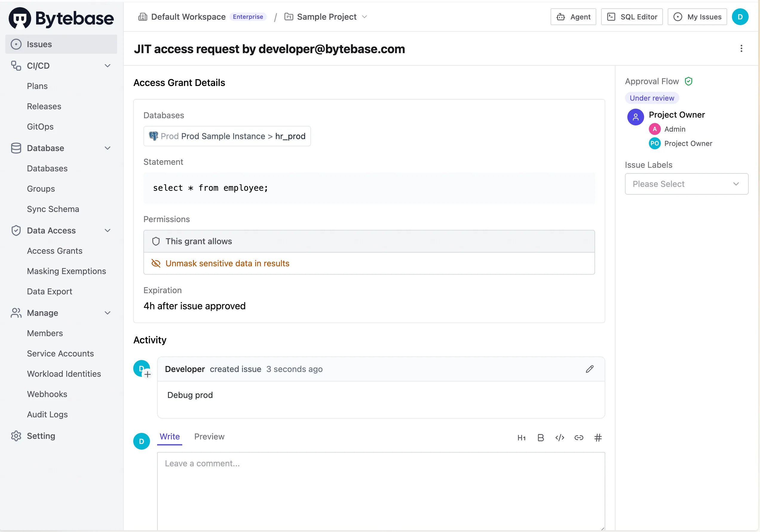Open user avatar D in header
The width and height of the screenshot is (760, 532).
[x=740, y=17]
